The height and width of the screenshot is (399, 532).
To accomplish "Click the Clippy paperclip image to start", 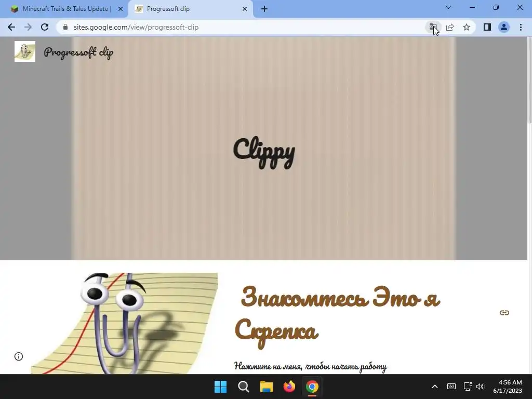I will 124,323.
